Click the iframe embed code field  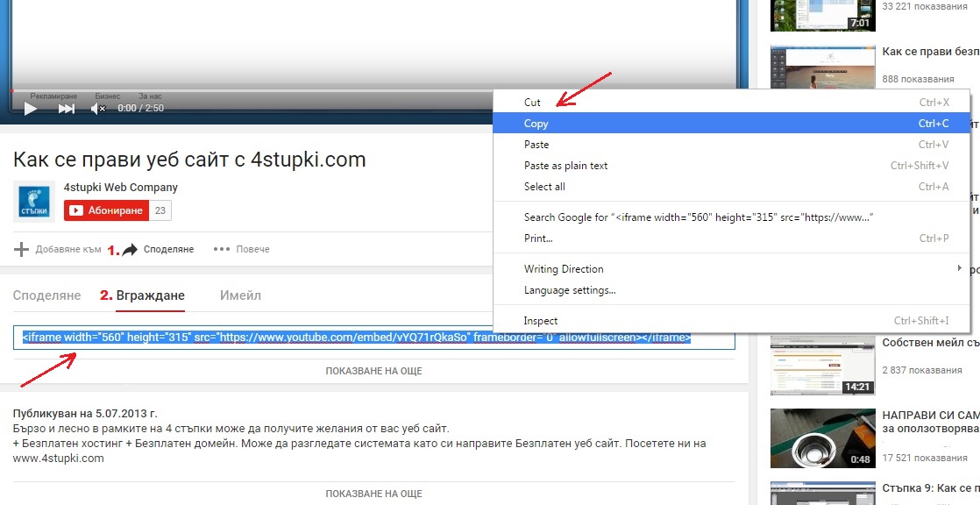(x=374, y=338)
